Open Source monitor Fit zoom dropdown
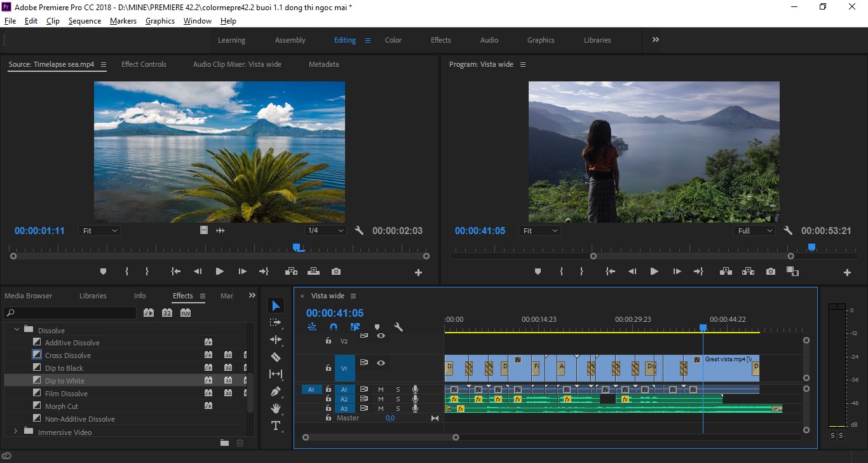 (x=100, y=231)
